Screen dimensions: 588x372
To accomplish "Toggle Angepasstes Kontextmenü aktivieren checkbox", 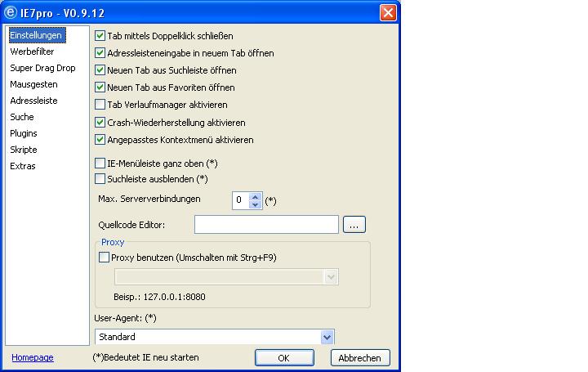I will tap(100, 140).
